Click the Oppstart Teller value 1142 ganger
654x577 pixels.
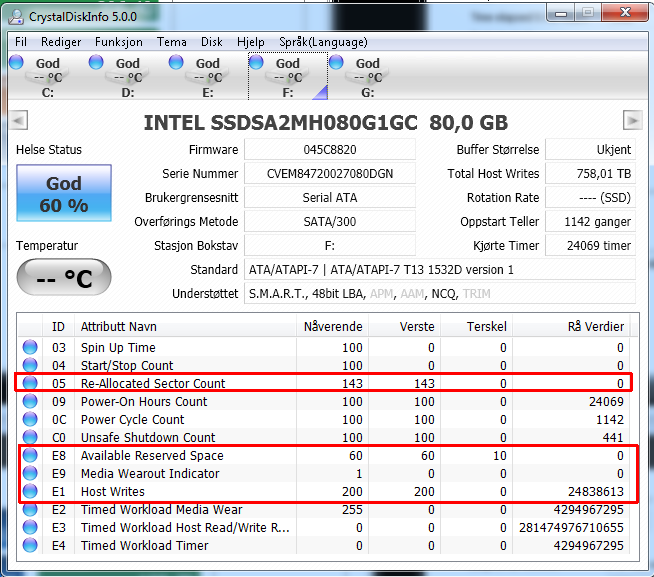click(x=591, y=222)
